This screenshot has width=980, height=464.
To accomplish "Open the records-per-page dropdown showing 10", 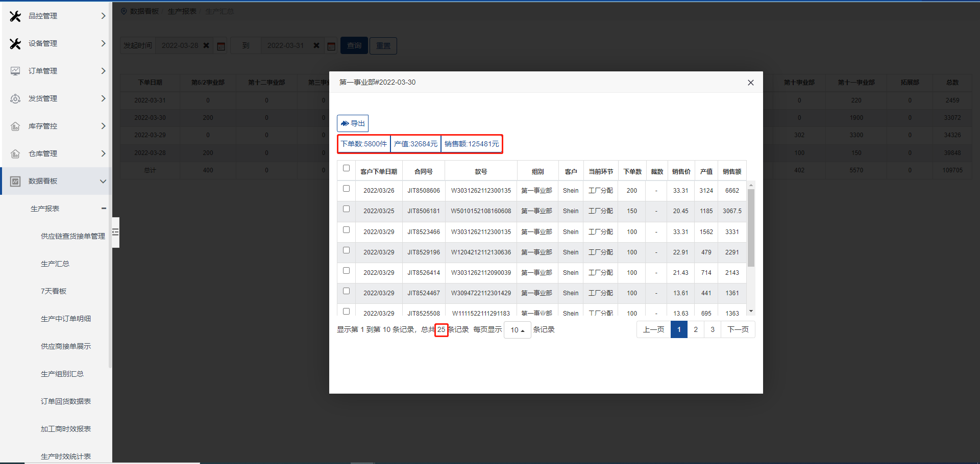I will click(517, 330).
